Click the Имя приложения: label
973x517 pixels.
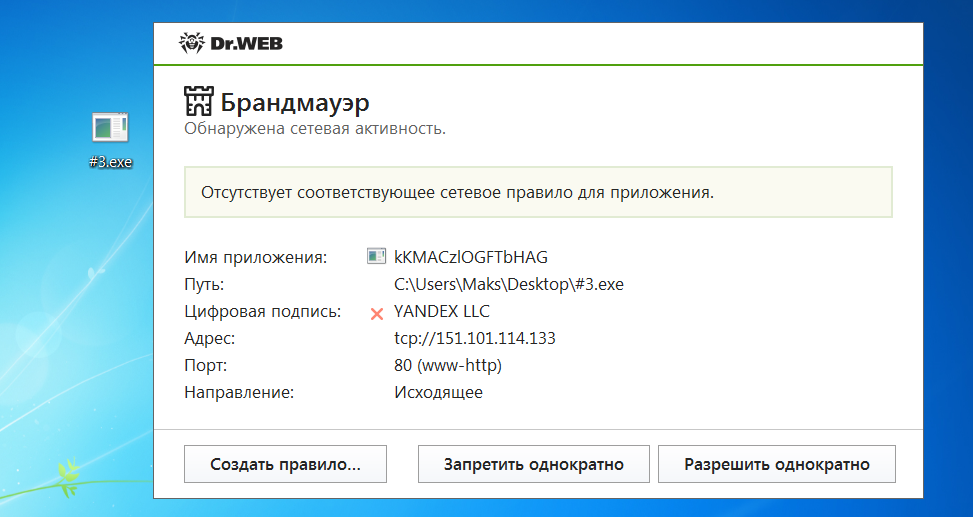(x=256, y=257)
